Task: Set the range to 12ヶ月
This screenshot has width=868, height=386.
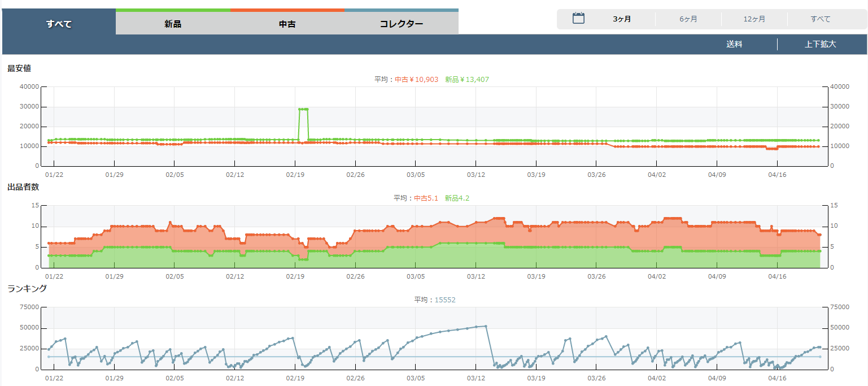Action: coord(754,19)
